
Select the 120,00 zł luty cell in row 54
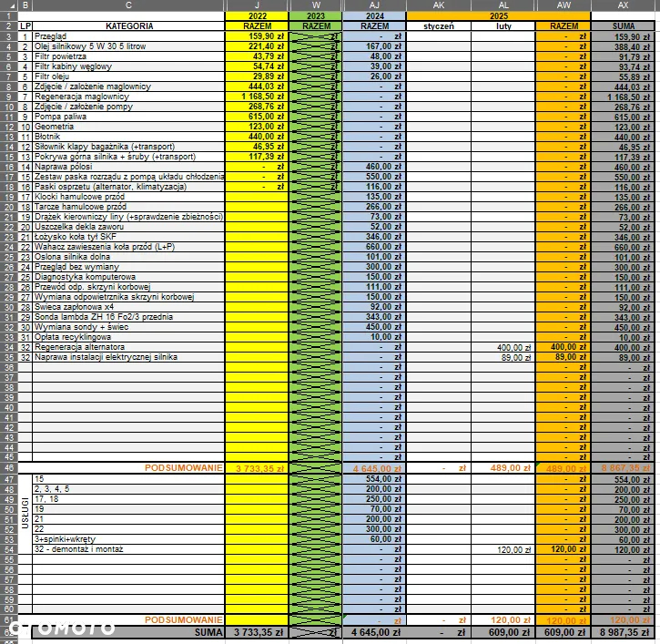click(x=503, y=549)
